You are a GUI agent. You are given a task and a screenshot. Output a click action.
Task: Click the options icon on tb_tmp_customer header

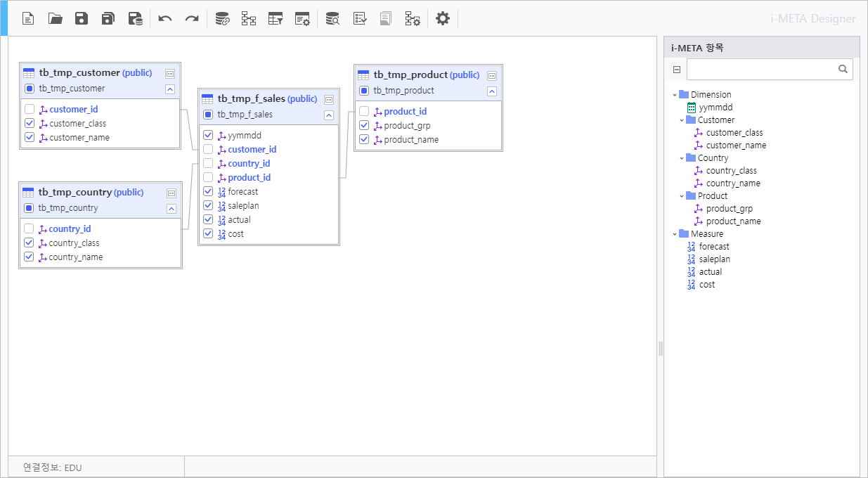click(170, 73)
